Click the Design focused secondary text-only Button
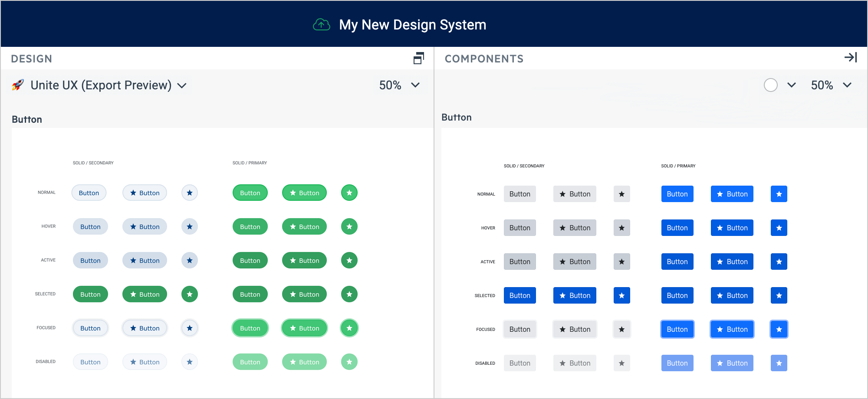 click(x=90, y=328)
